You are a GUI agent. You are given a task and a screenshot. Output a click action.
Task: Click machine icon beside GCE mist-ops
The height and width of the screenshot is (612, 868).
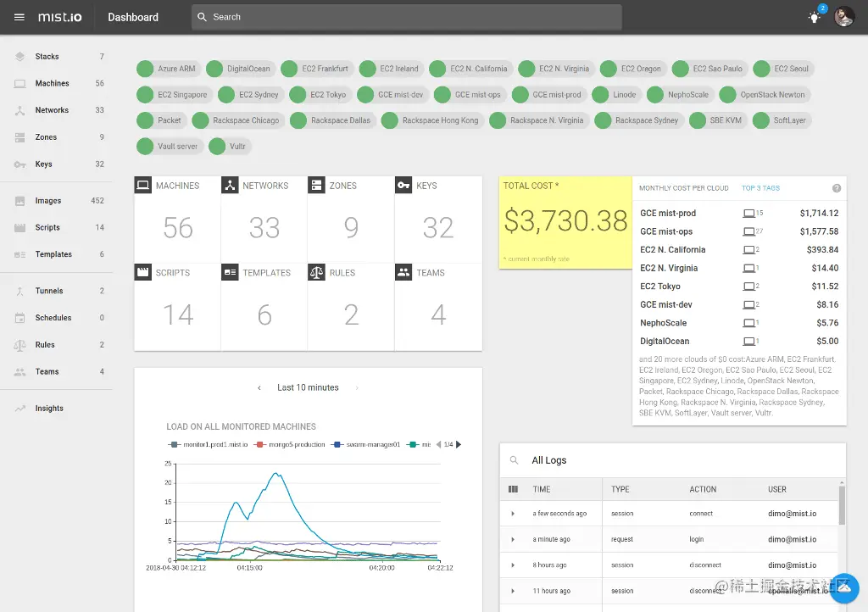(748, 231)
